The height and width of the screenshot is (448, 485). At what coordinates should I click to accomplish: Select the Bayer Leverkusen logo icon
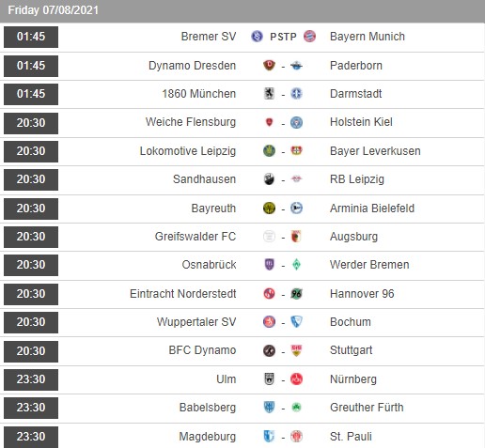point(296,151)
